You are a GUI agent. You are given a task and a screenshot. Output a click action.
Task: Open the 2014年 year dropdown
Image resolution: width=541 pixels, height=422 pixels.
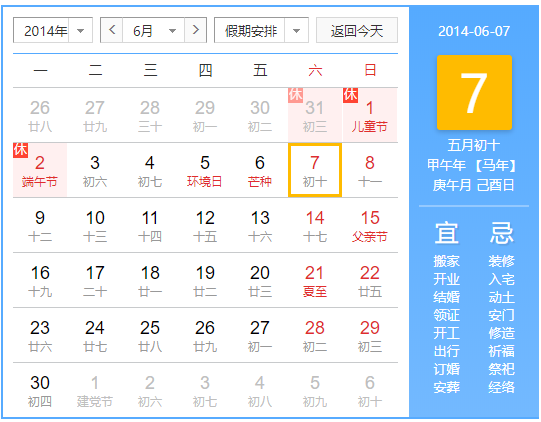click(53, 30)
